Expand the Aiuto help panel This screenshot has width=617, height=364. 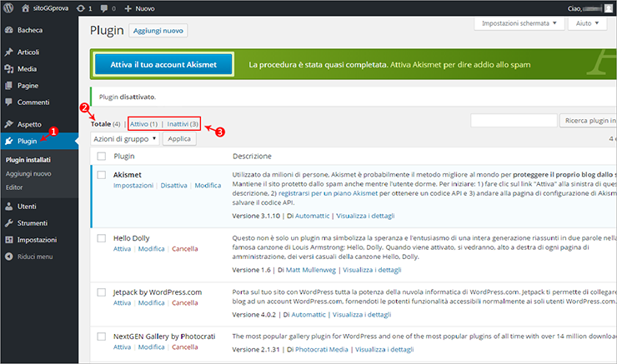587,23
